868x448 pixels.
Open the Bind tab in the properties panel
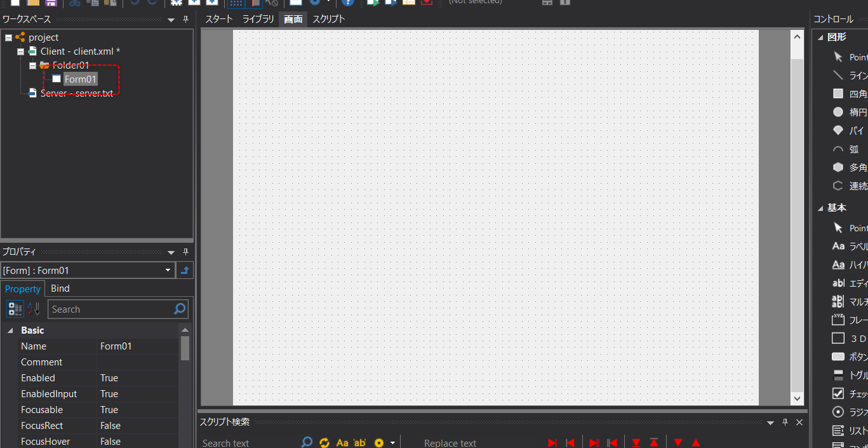coord(60,288)
